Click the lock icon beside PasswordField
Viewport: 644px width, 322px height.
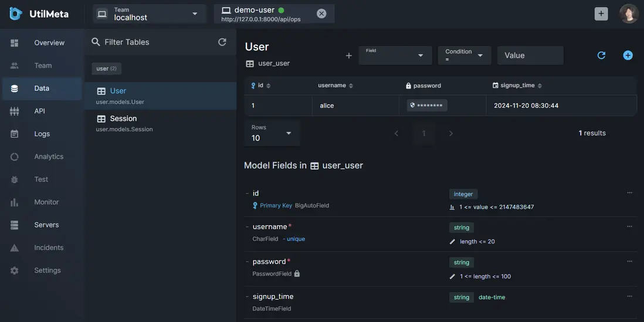pyautogui.click(x=297, y=273)
